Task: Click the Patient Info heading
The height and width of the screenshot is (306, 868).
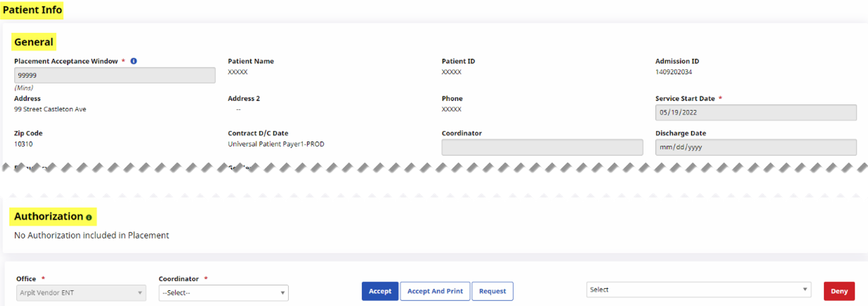Action: tap(32, 10)
